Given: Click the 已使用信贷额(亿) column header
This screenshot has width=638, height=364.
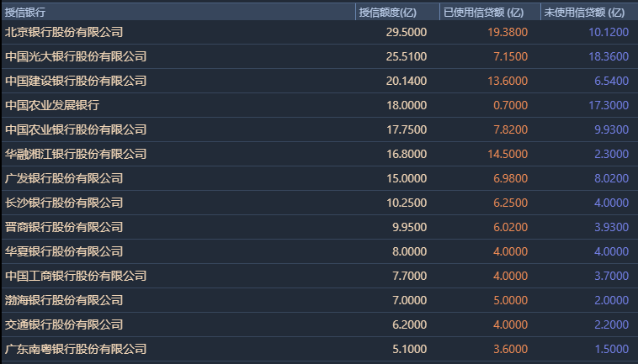Looking at the screenshot, I should pyautogui.click(x=483, y=13).
